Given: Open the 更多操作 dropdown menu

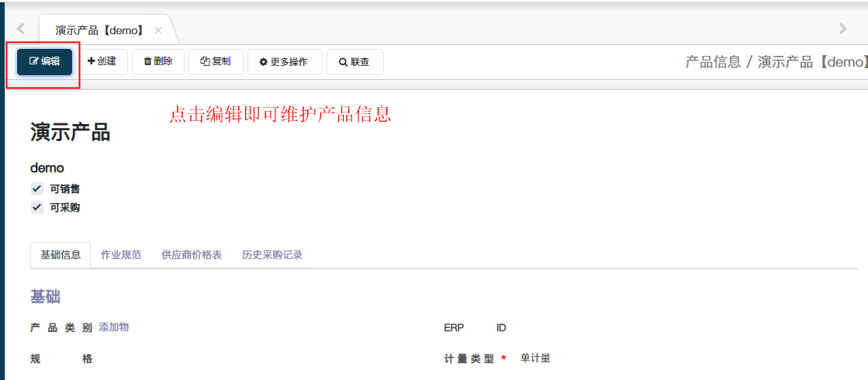Looking at the screenshot, I should [x=285, y=62].
